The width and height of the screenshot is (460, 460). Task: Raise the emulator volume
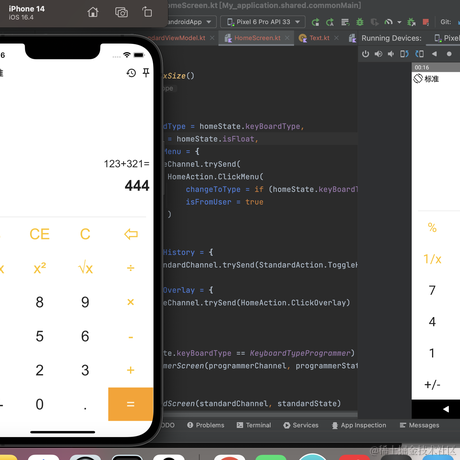click(378, 54)
